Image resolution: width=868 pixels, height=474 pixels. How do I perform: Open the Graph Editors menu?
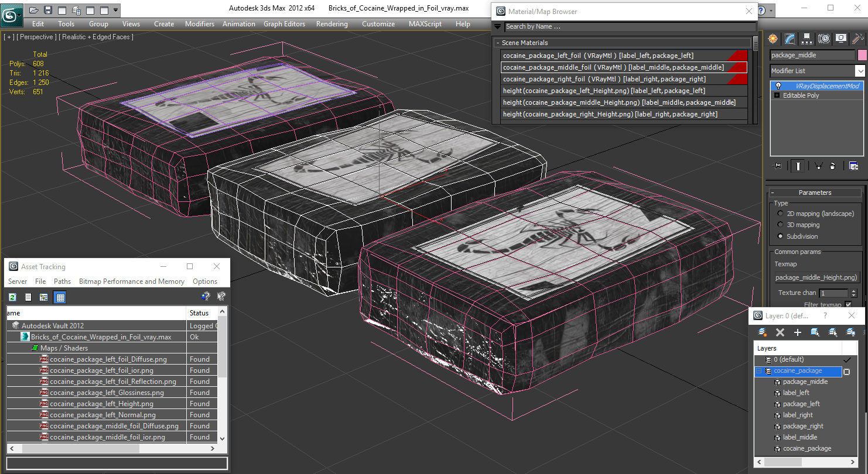tap(284, 24)
